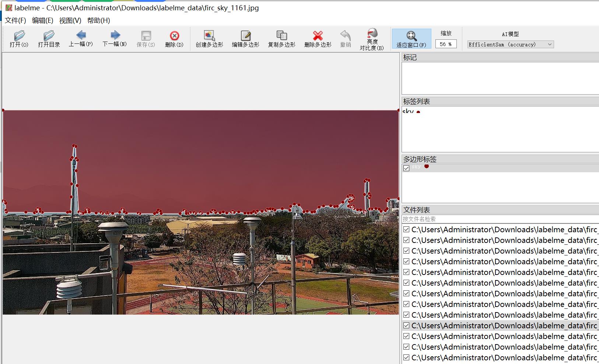
Task: Click the zoom percentage field showing 56 %
Action: (x=446, y=44)
